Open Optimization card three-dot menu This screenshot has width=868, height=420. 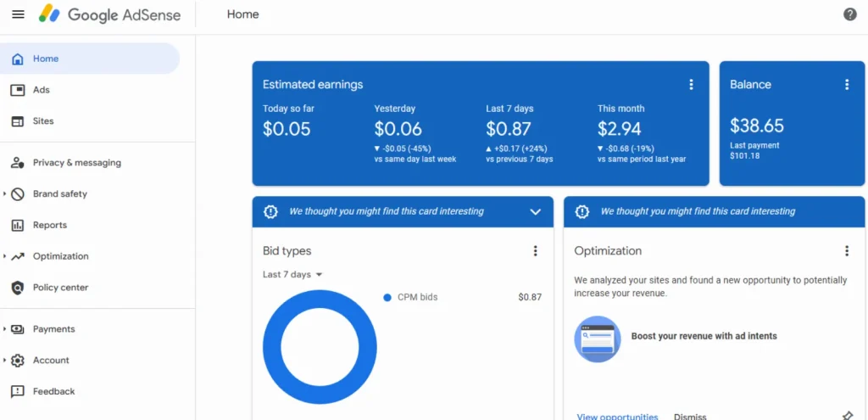point(846,251)
